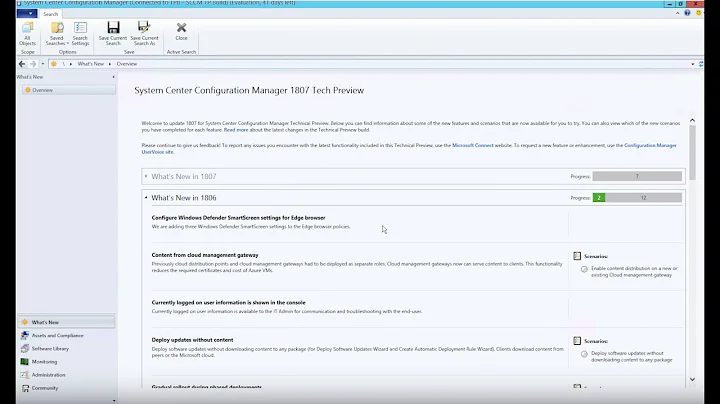Click the star icon in breadcrumb bar
Image resolution: width=720 pixels, height=404 pixels.
(x=54, y=64)
